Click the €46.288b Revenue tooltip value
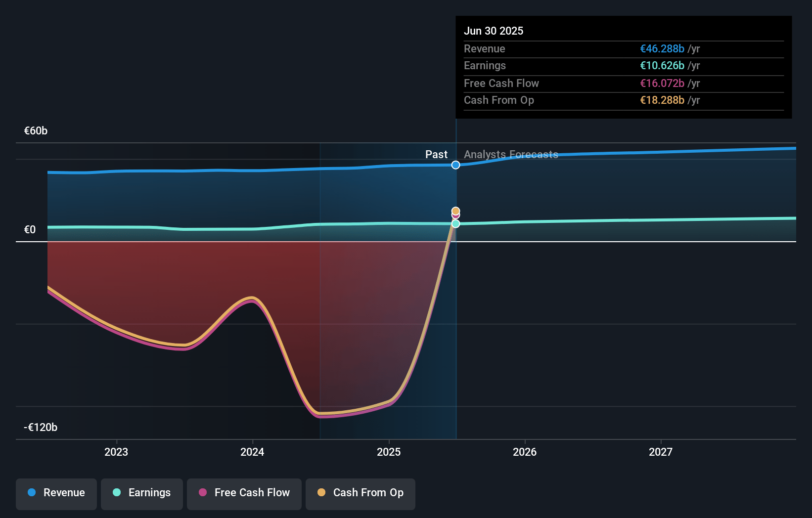 [662, 48]
